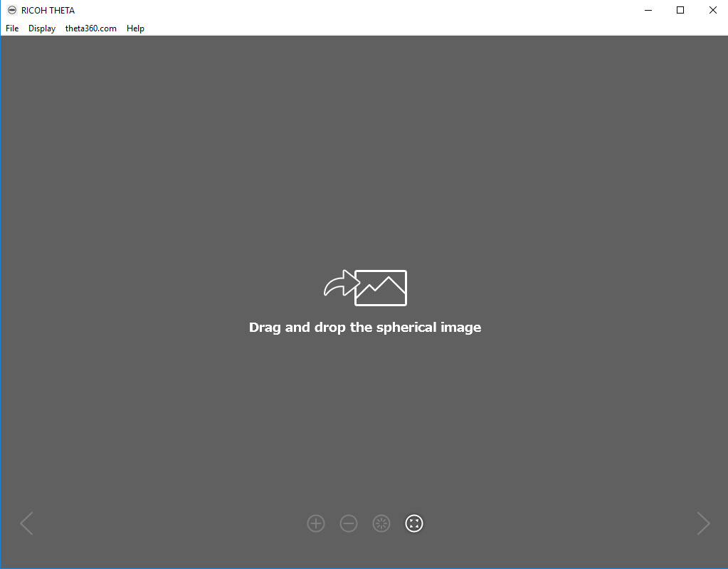This screenshot has height=569, width=728.
Task: Close the RICOH THETA window
Action: 712,10
